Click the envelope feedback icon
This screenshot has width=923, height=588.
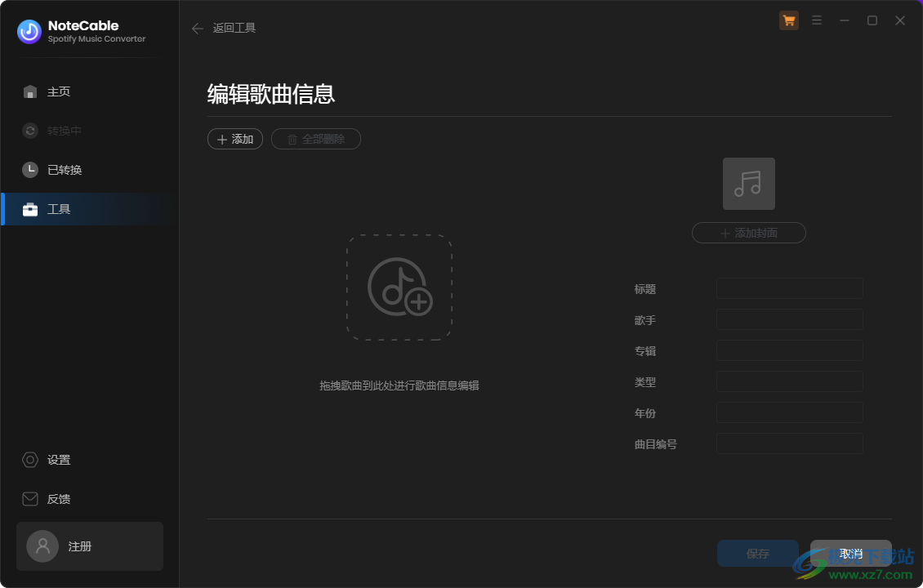coord(30,499)
